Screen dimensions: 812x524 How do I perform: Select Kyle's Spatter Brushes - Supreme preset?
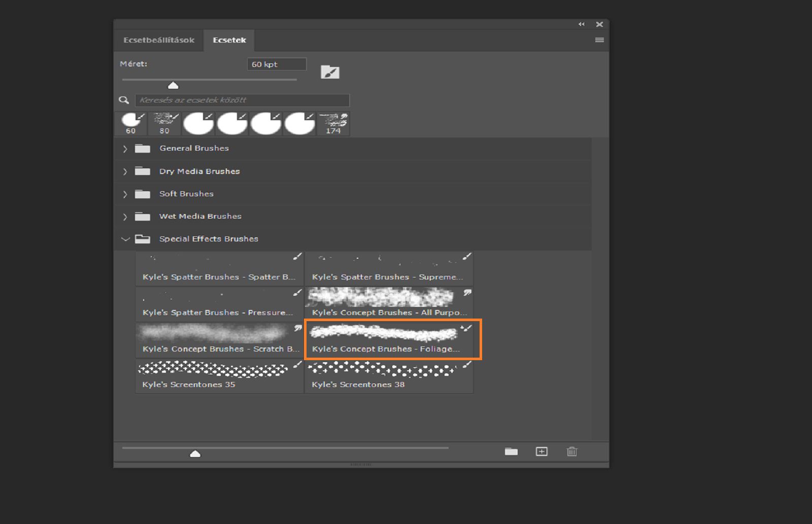coord(389,268)
